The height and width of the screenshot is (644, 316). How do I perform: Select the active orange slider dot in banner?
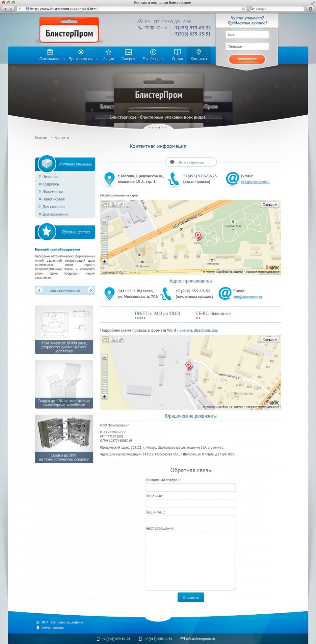[x=159, y=128]
